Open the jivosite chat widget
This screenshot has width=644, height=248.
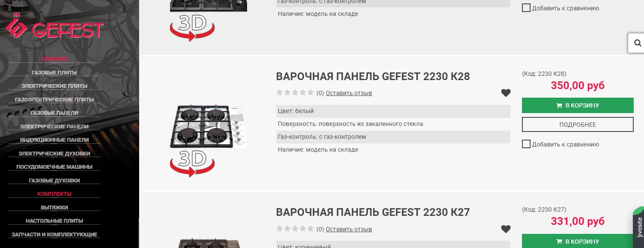tap(638, 227)
